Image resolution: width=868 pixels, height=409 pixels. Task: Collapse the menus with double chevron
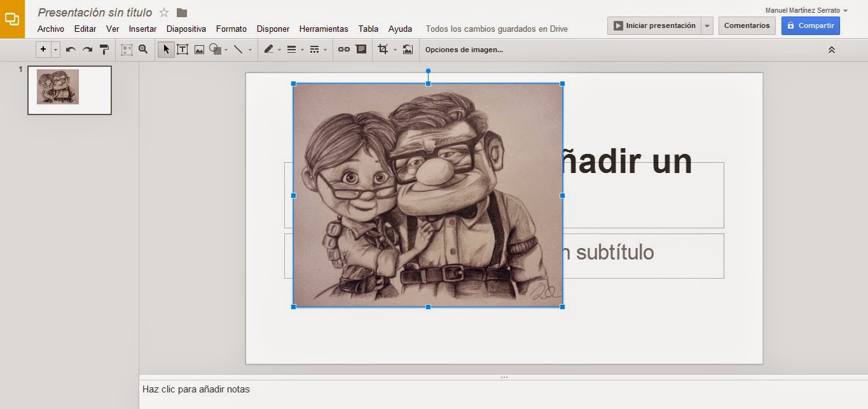tap(831, 50)
